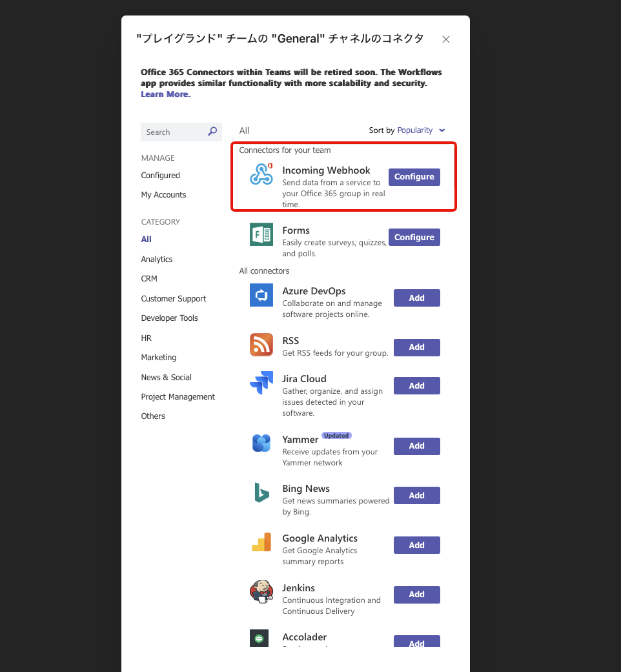Screen dimensions: 621x672
Task: Configure the Incoming Webhook connector
Action: click(414, 177)
